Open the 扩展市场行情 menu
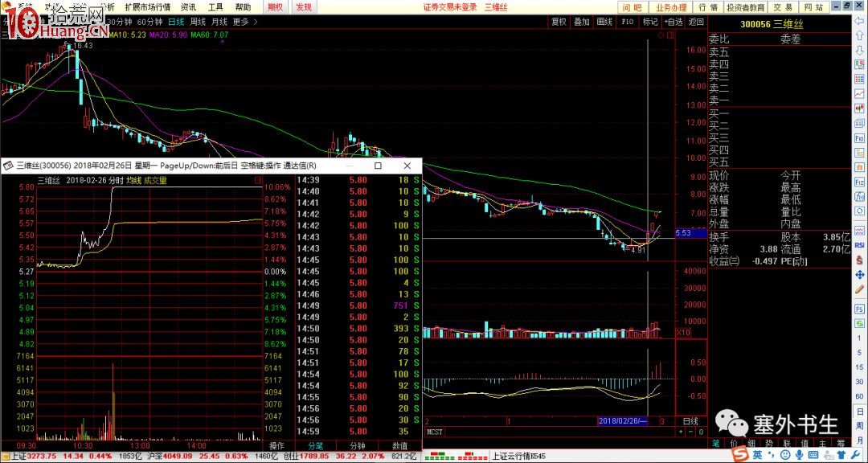The image size is (868, 463). 148,7
